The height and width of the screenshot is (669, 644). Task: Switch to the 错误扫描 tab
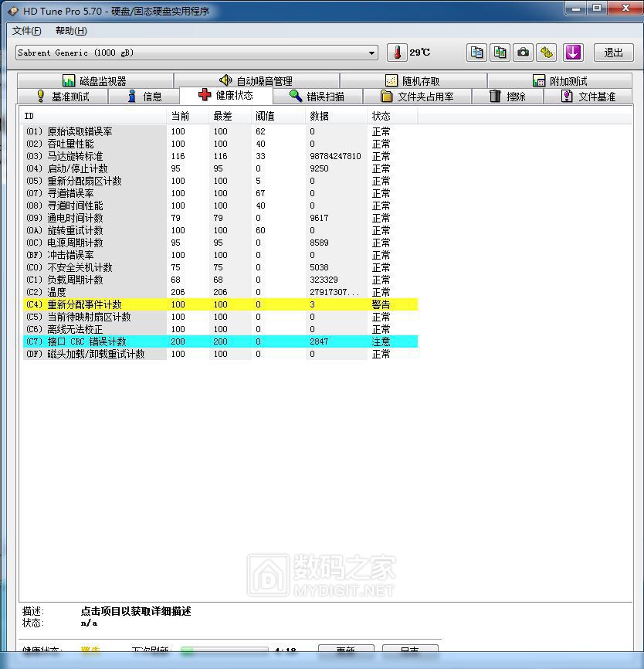pyautogui.click(x=317, y=97)
